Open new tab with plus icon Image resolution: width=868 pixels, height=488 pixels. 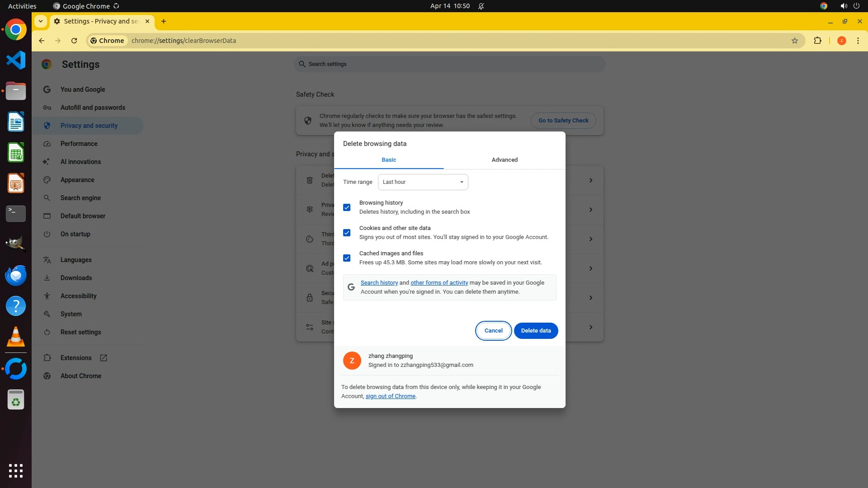point(164,21)
